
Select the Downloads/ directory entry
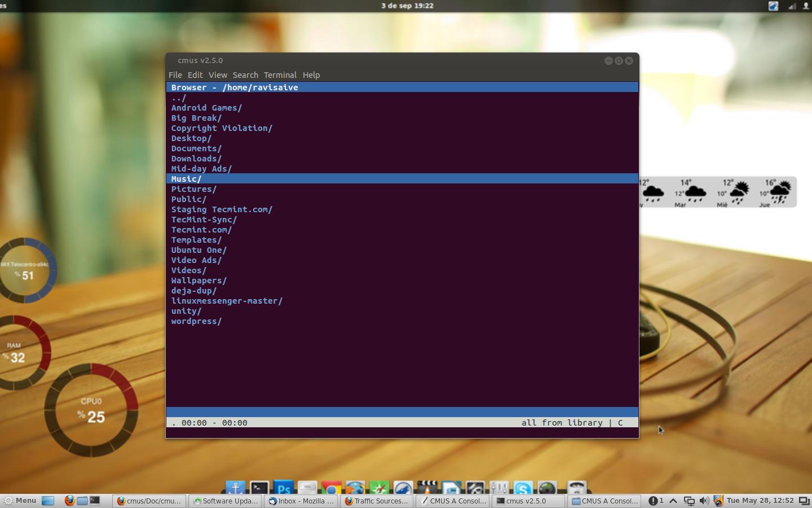tap(196, 159)
